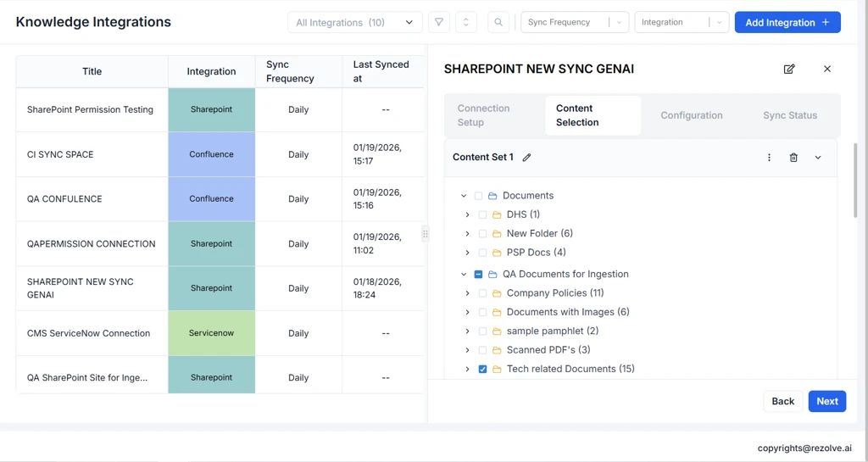The height and width of the screenshot is (462, 868).
Task: Click the panel resize divider handle
Action: click(426, 234)
